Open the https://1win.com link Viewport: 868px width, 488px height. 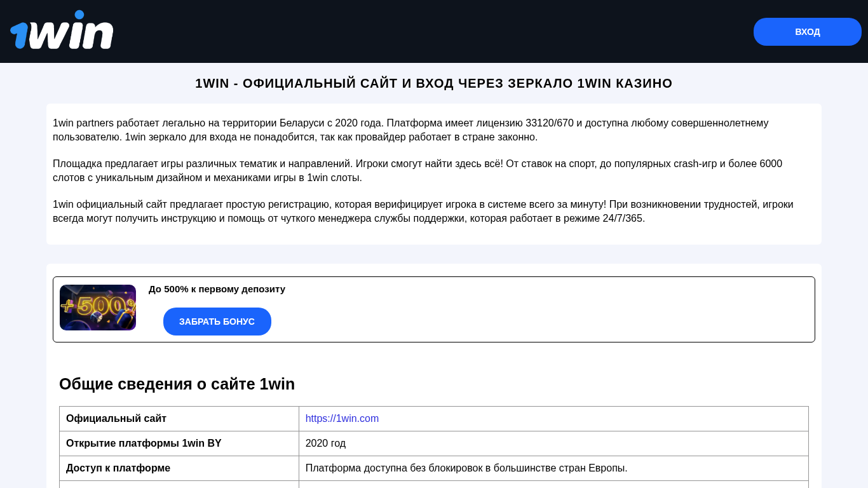[342, 418]
